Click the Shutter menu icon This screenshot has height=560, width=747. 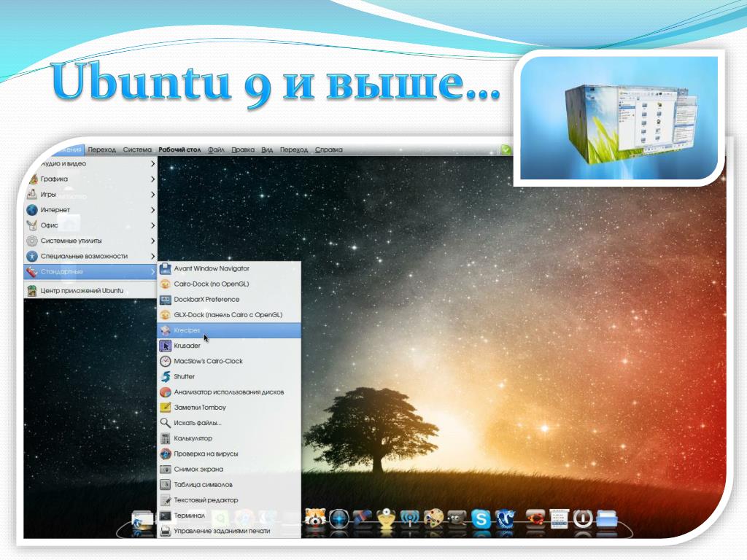166,377
